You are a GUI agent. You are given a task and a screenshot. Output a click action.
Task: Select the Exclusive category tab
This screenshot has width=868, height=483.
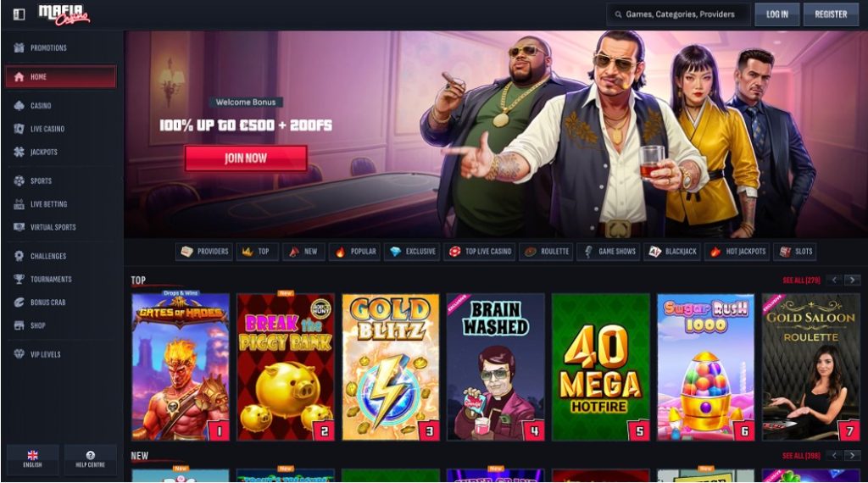[x=413, y=251]
